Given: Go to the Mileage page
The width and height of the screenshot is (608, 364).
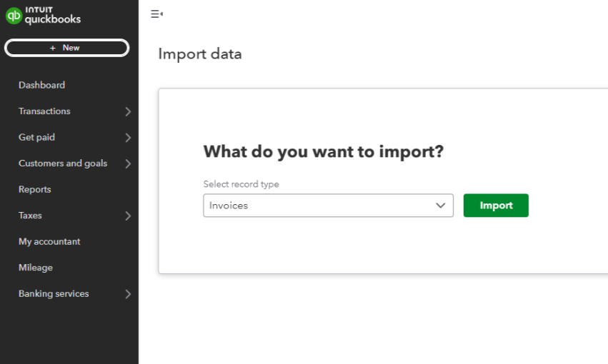Looking at the screenshot, I should click(36, 268).
